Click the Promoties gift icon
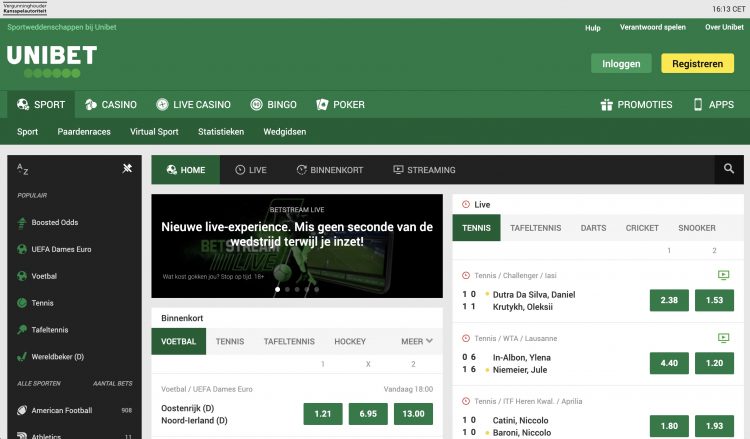 coord(607,105)
